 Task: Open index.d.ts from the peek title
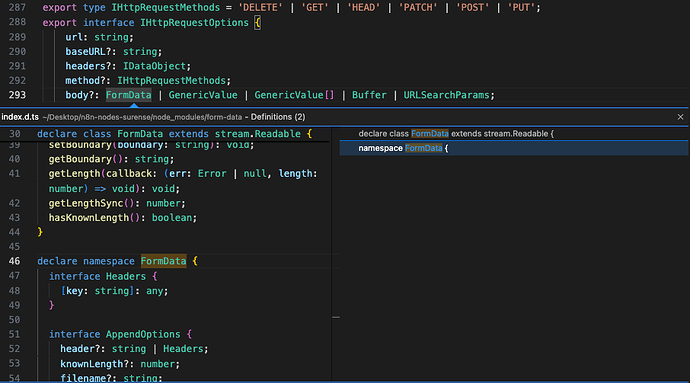pyautogui.click(x=20, y=117)
